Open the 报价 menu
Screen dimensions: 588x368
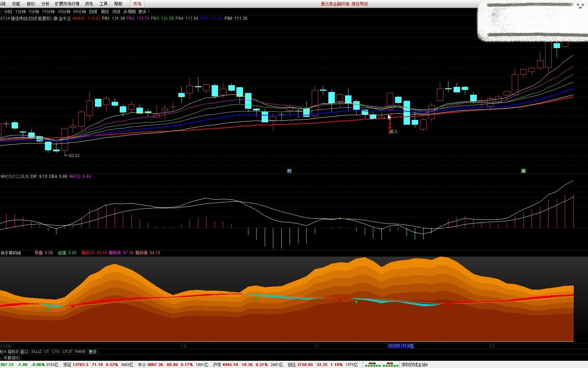[x=31, y=4]
